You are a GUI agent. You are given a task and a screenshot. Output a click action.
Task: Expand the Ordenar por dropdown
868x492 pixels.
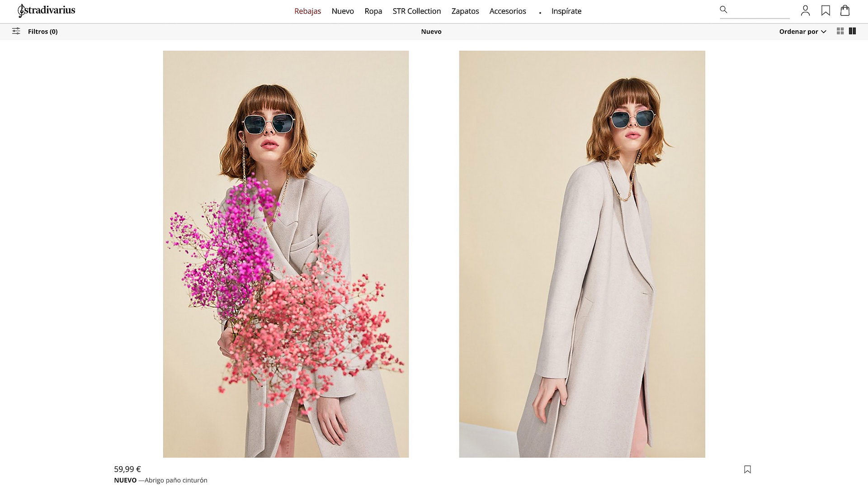pos(802,32)
